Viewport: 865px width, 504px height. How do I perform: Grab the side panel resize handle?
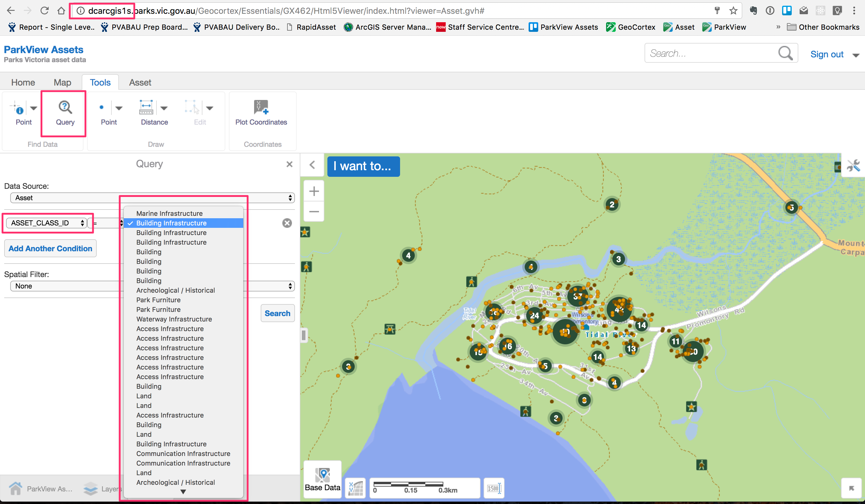pos(303,335)
